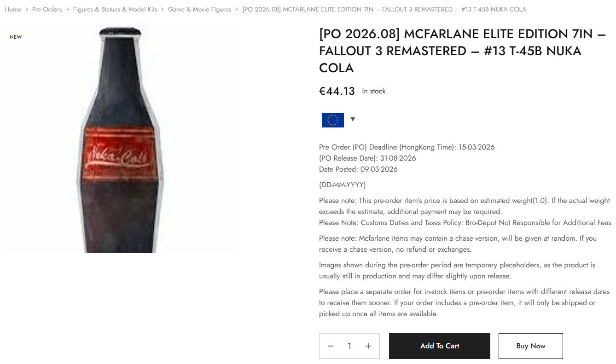
Task: Click the chevron after Game & Movie Figures
Action: click(237, 9)
